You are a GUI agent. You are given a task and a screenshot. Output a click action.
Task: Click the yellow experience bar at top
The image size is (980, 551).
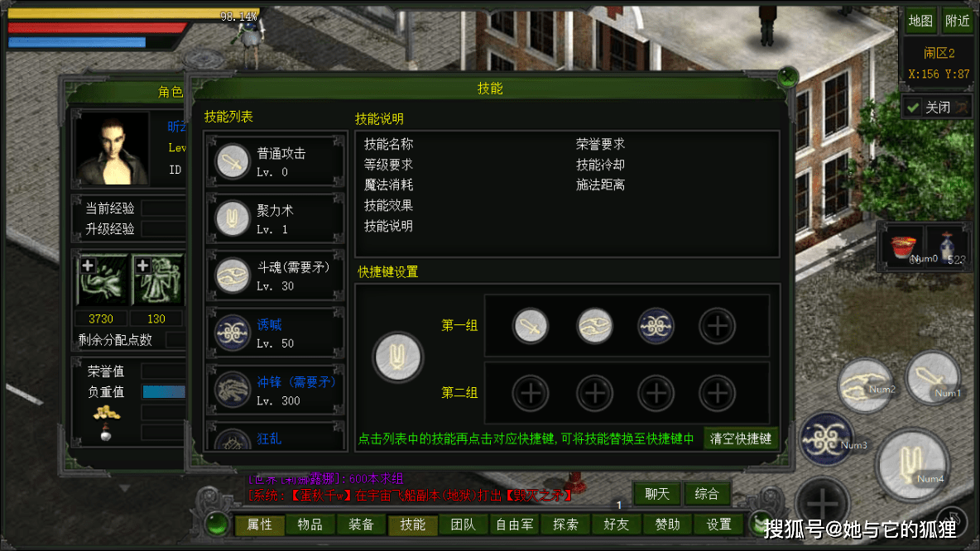point(132,13)
